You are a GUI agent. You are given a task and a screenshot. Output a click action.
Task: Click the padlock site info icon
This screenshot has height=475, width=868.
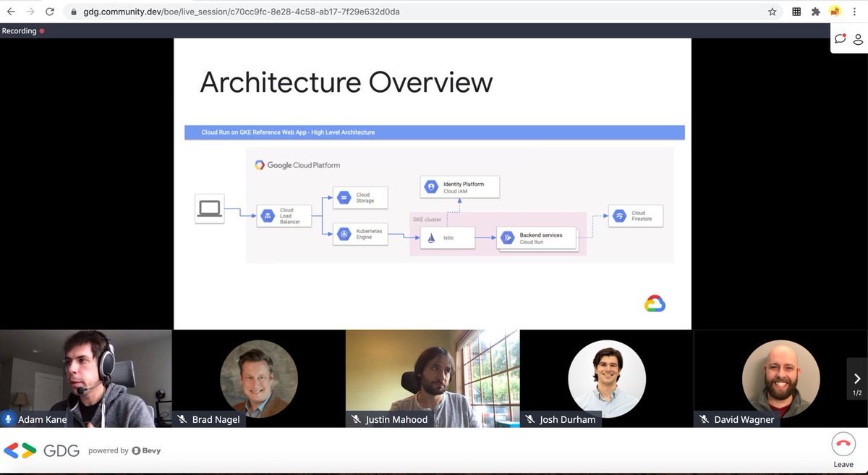(73, 12)
